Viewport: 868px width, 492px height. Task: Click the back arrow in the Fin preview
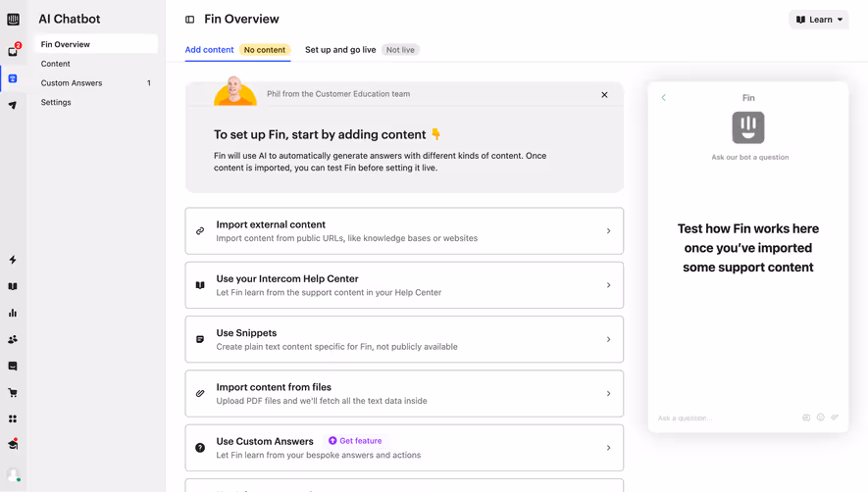click(x=663, y=97)
